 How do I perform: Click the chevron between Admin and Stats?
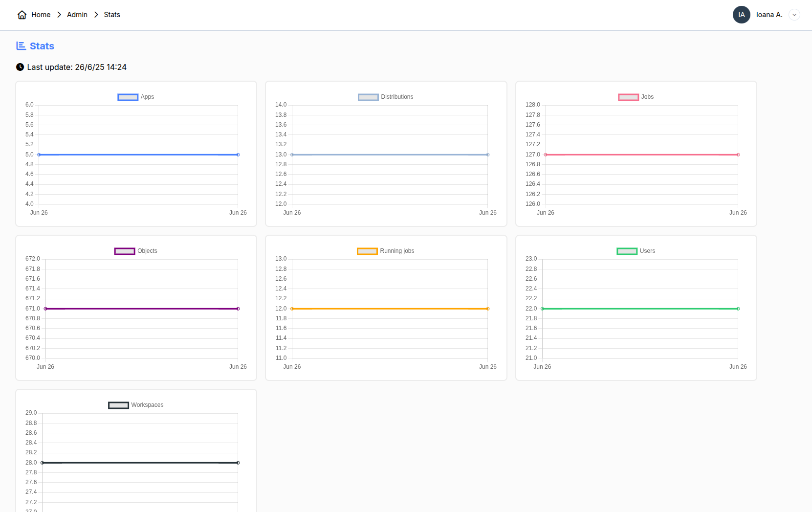click(x=96, y=15)
